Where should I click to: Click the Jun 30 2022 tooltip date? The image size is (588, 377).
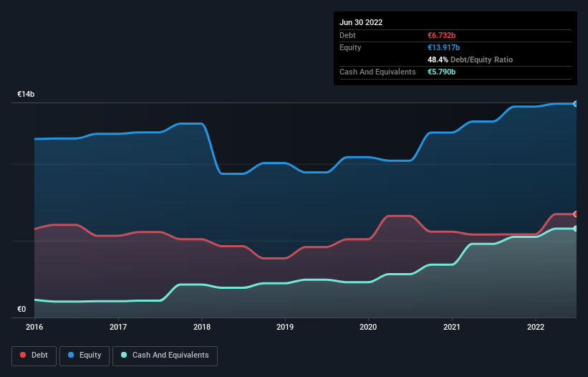[361, 22]
